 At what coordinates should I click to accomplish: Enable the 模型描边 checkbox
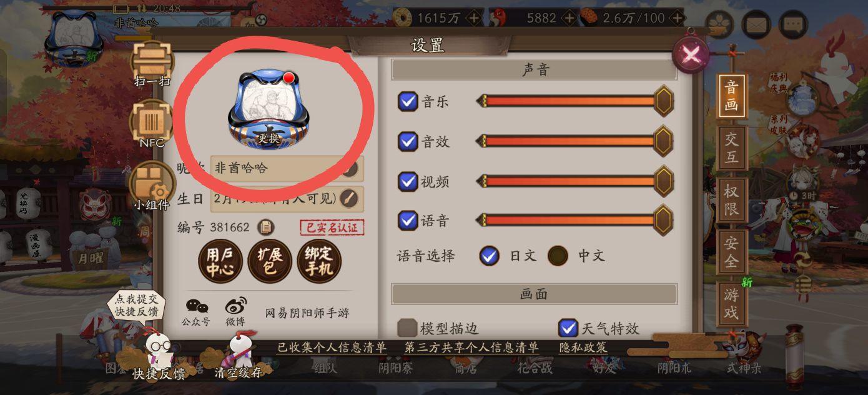point(407,327)
